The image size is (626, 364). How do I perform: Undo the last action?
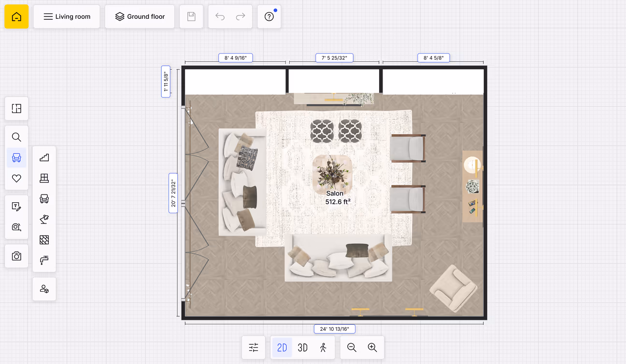click(220, 17)
